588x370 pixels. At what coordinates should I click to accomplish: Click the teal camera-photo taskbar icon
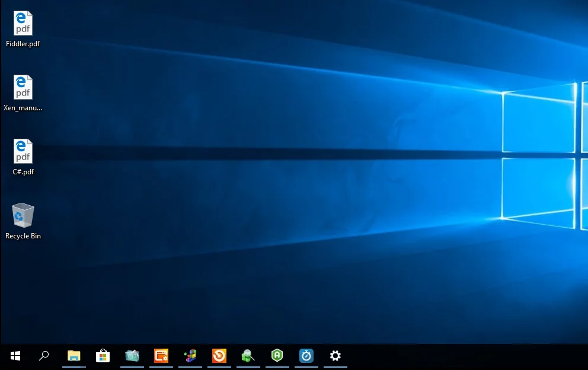[132, 356]
